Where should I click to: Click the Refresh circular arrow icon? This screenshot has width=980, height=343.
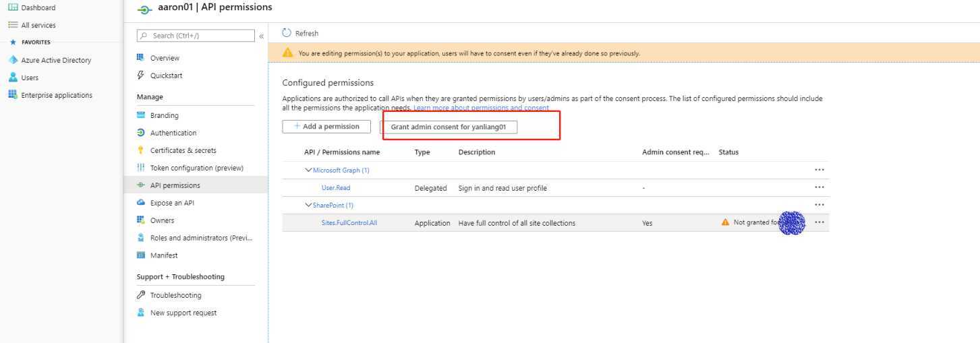coord(287,33)
